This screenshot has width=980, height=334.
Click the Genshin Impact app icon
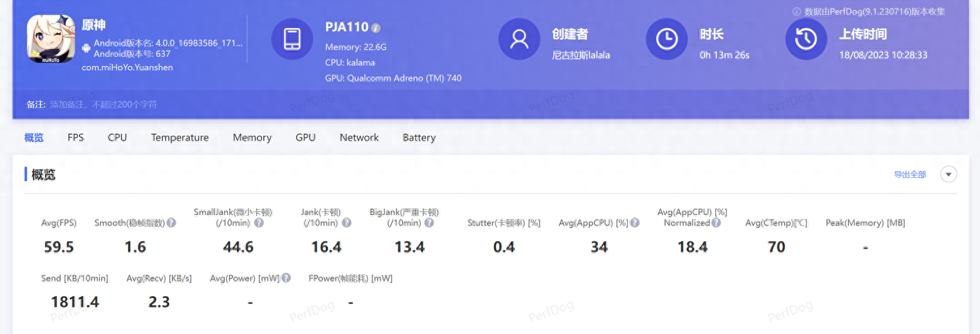pyautogui.click(x=51, y=39)
